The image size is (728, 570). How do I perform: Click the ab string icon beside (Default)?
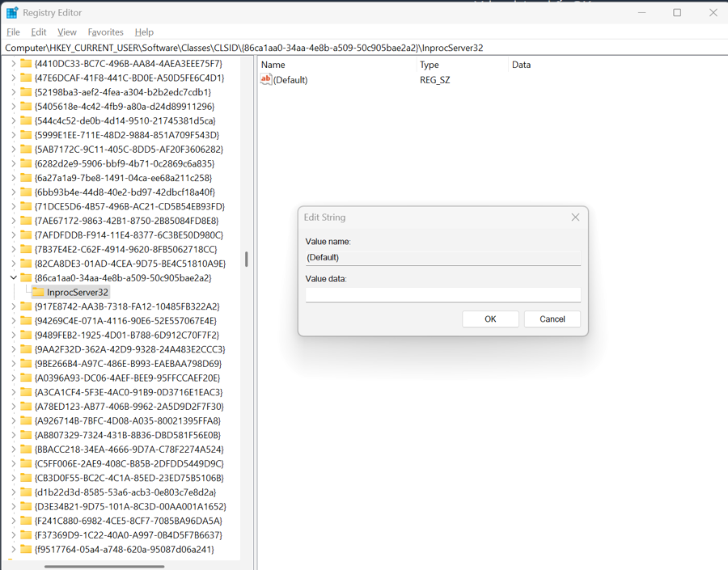(266, 79)
